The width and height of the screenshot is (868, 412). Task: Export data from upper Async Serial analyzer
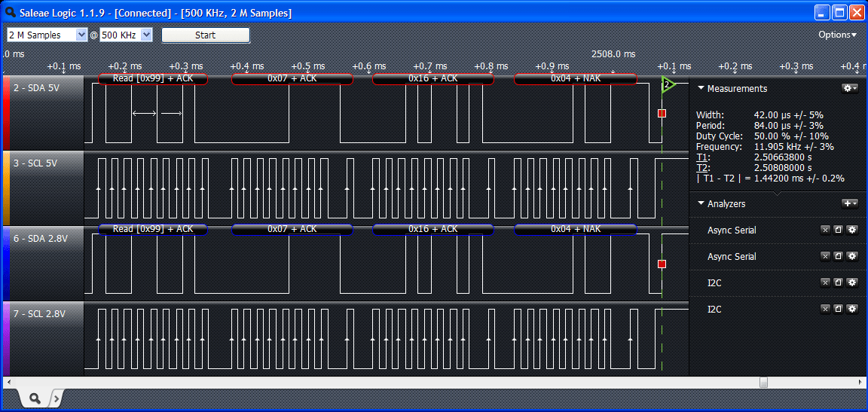[838, 230]
